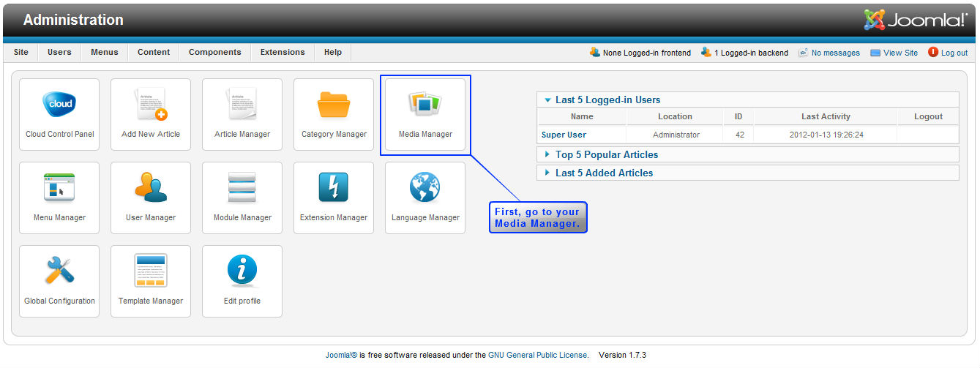Click the Log out icon
Screen dimensions: 980x368
point(933,52)
